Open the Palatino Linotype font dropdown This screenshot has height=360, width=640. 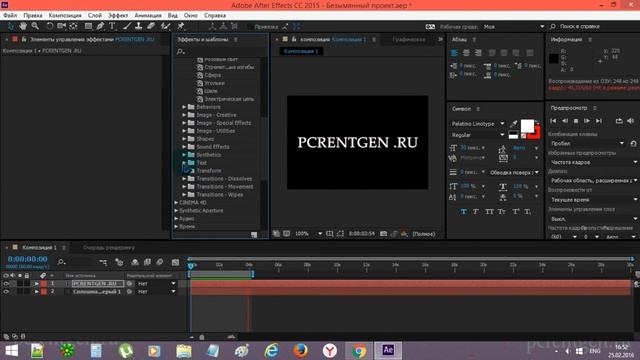[x=478, y=123]
